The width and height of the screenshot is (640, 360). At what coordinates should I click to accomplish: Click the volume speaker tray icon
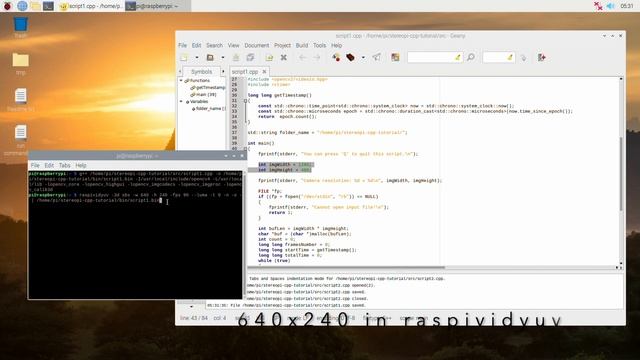(611, 6)
